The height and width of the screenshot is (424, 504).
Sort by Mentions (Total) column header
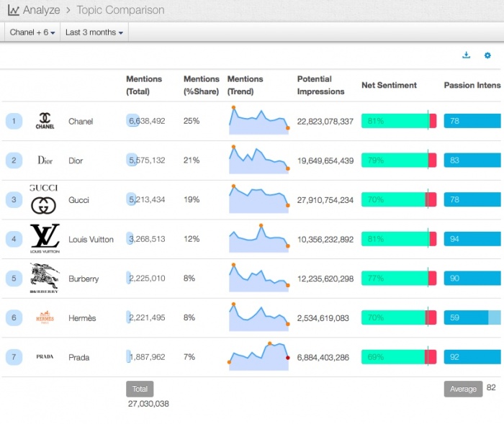point(144,85)
